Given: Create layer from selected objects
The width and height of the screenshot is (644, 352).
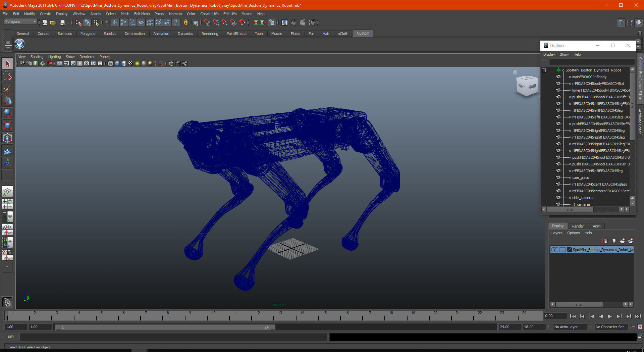Looking at the screenshot, I should point(630,241).
